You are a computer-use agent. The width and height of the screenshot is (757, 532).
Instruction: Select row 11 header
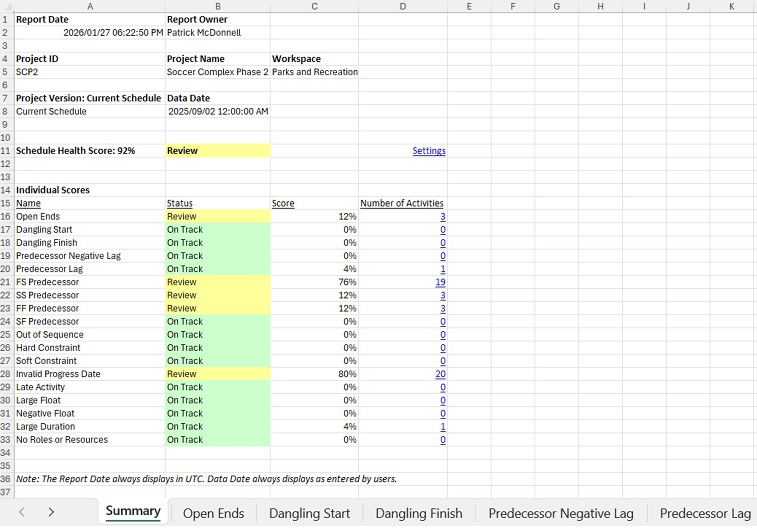pos(6,151)
